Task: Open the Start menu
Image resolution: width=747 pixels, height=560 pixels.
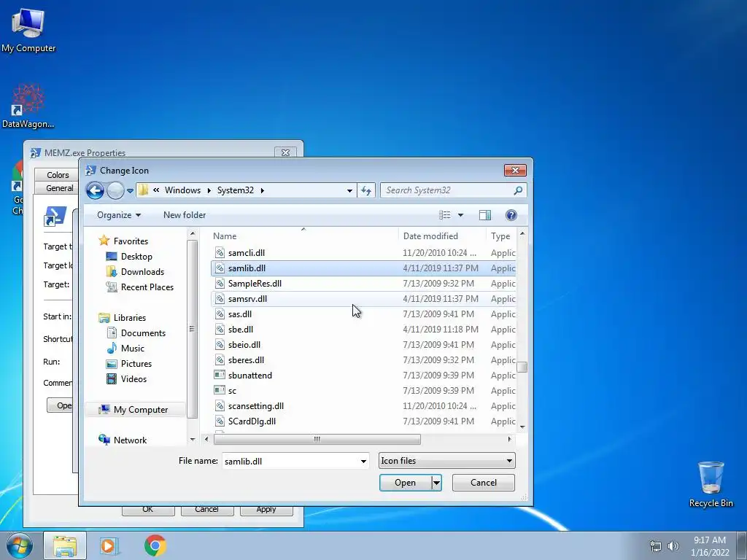Action: 19,545
